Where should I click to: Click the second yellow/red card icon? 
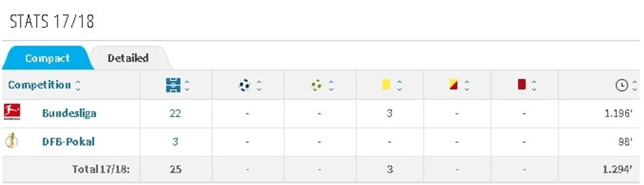[454, 84]
